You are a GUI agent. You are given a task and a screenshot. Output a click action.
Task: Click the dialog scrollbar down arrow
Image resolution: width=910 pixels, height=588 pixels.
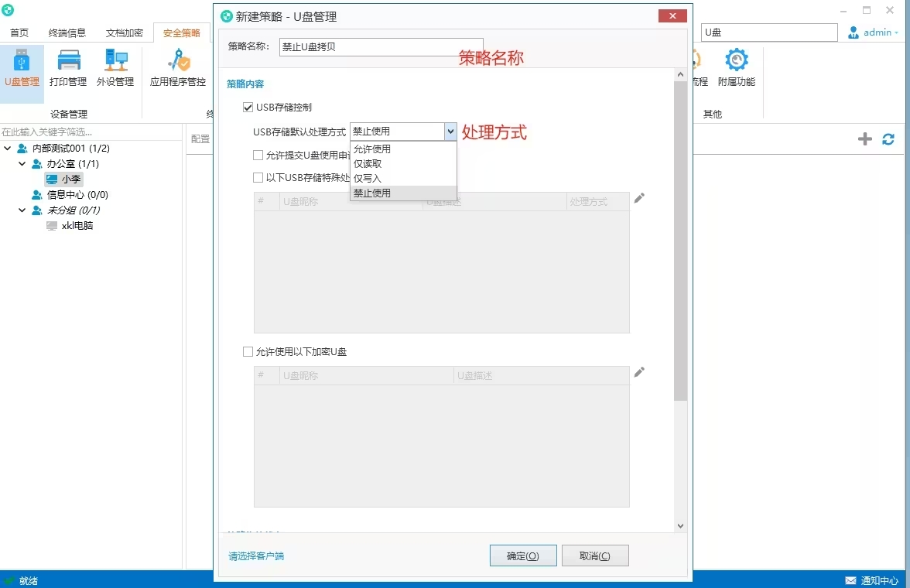tap(680, 526)
